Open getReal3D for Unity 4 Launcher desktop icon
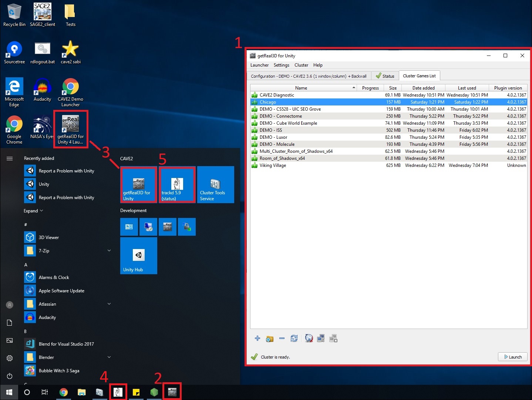Screen dimensions: 532x400 click(x=71, y=129)
